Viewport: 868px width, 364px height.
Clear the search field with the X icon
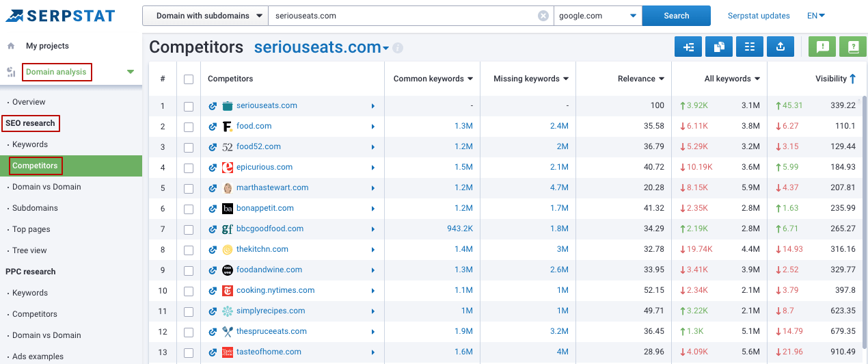click(543, 16)
